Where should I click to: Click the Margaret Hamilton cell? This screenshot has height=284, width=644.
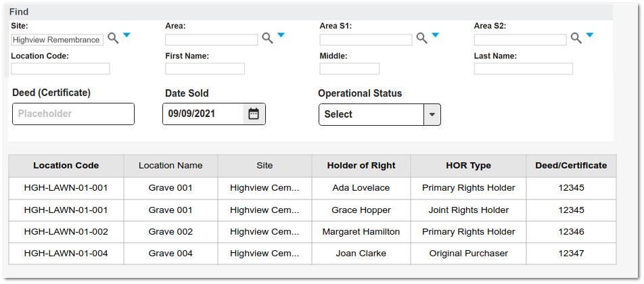pyautogui.click(x=361, y=232)
